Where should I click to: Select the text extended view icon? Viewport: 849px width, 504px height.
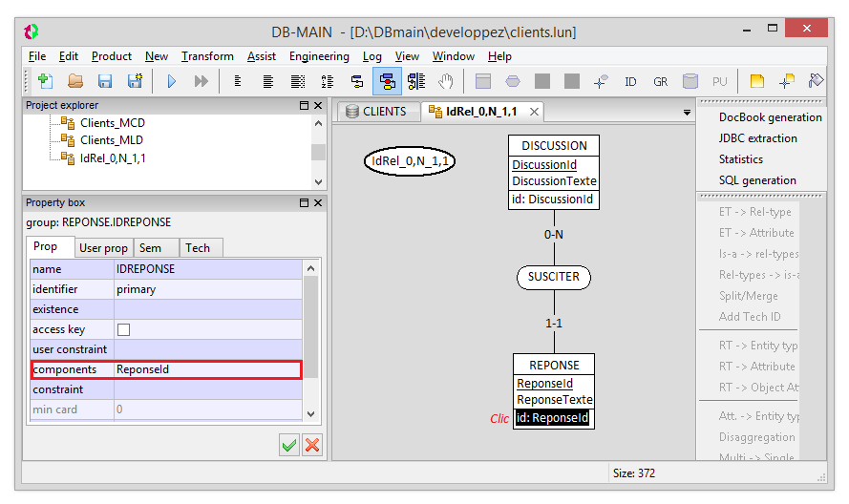click(x=297, y=81)
